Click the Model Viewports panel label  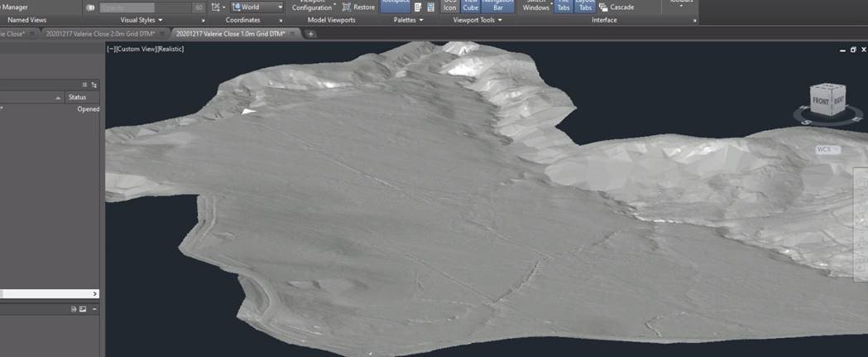point(331,20)
